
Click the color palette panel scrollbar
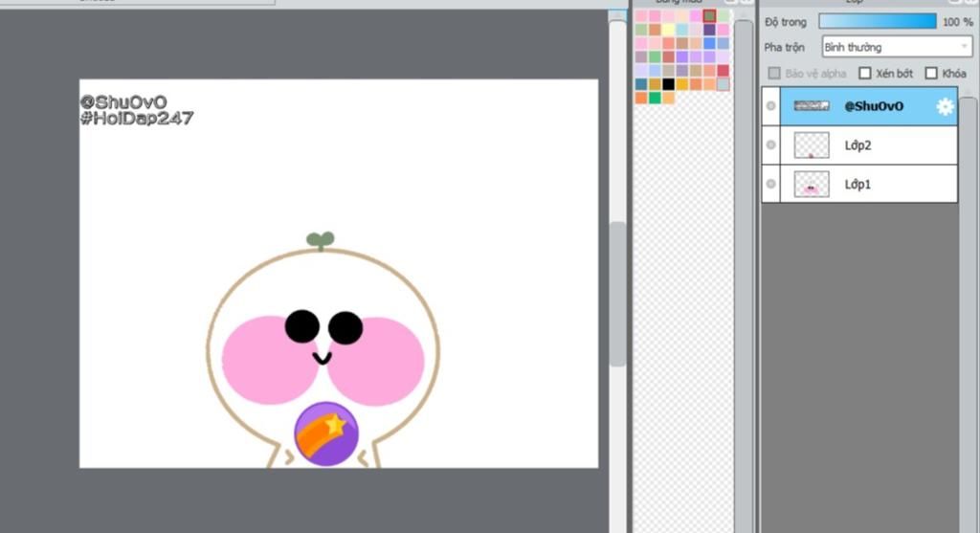coord(743,275)
